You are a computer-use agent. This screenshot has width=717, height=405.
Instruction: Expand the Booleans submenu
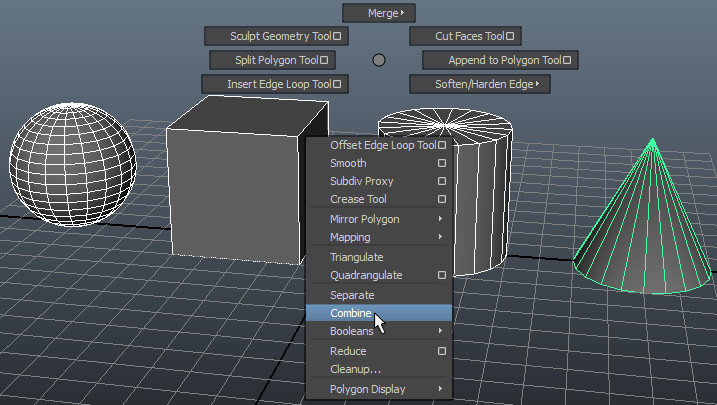[x=378, y=331]
